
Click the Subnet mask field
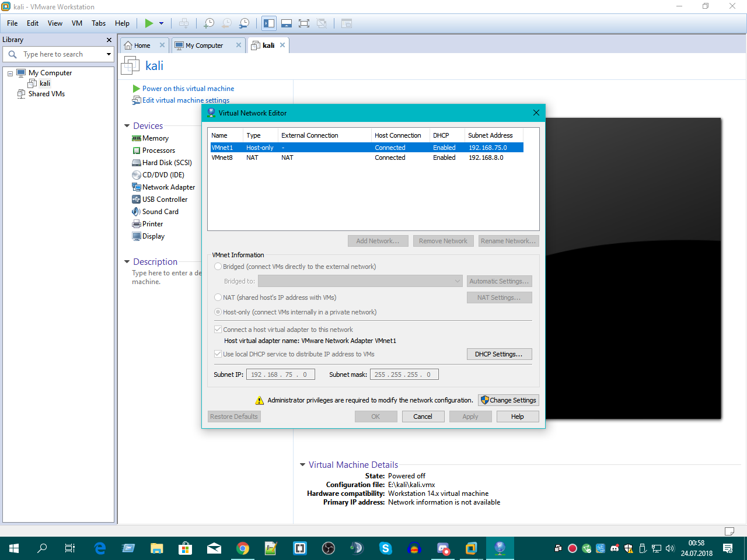[x=404, y=374]
